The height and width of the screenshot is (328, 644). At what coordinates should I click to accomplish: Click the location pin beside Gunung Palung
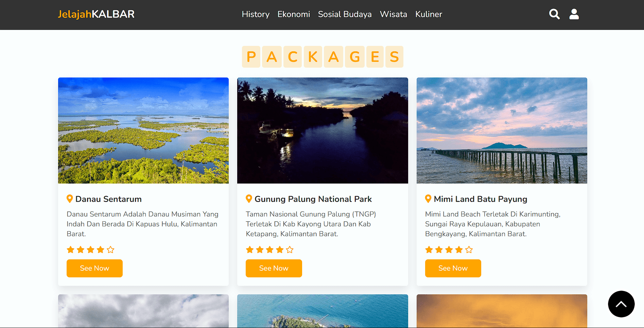tap(249, 199)
